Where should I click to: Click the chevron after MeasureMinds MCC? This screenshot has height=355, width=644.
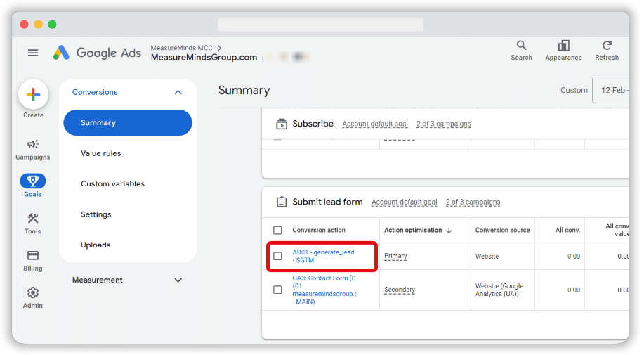coord(219,48)
